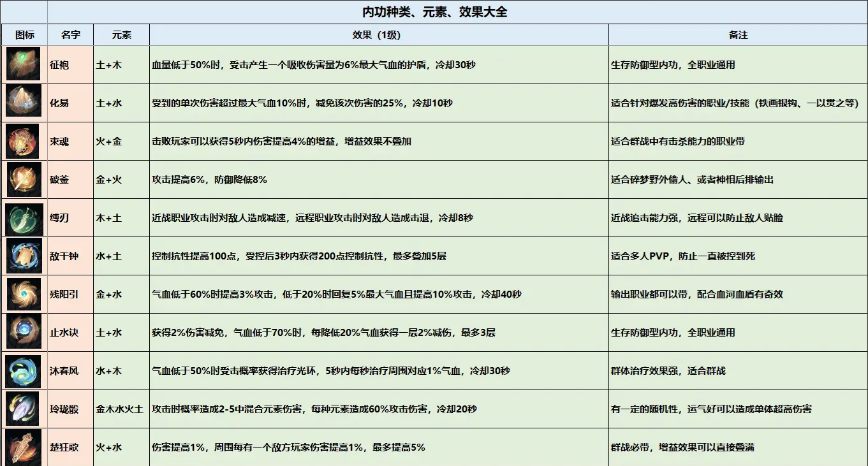Select the 效果（1级）column header

click(x=378, y=35)
